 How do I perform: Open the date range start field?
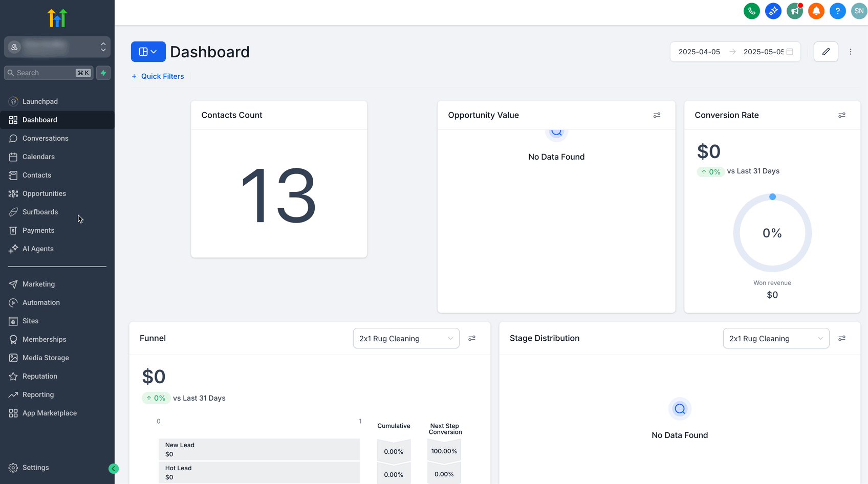pos(699,52)
